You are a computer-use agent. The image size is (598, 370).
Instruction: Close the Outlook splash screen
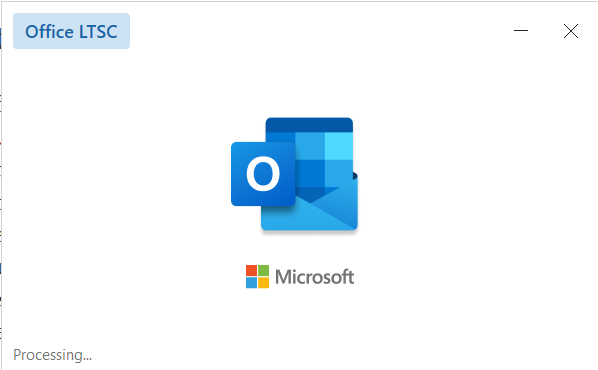(571, 31)
